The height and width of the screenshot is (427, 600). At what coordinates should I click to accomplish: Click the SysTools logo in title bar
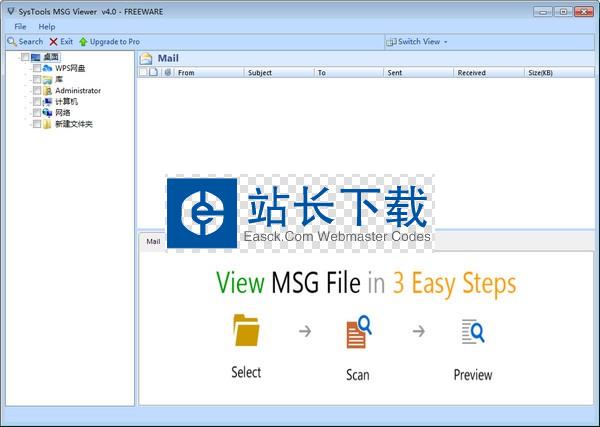pos(11,11)
